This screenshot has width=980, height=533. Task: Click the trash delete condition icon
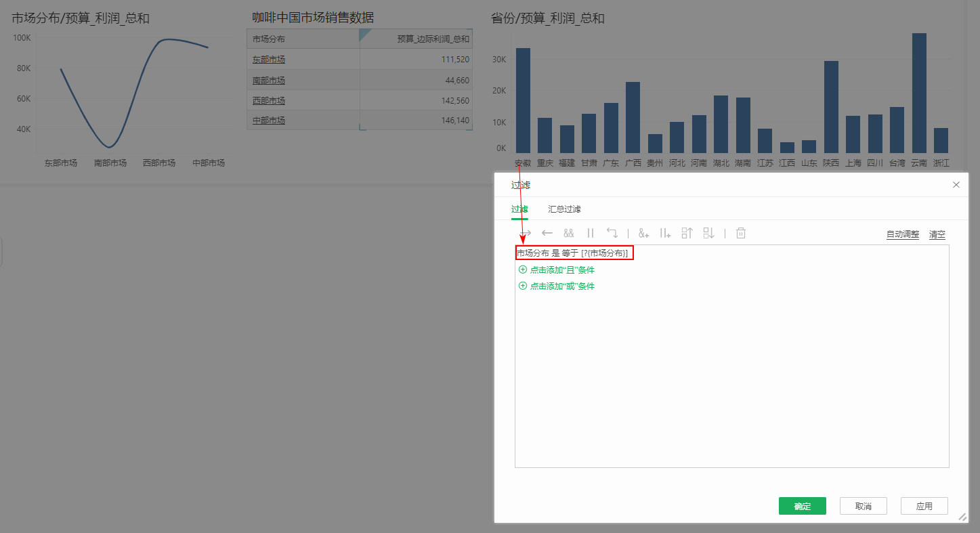pos(741,233)
